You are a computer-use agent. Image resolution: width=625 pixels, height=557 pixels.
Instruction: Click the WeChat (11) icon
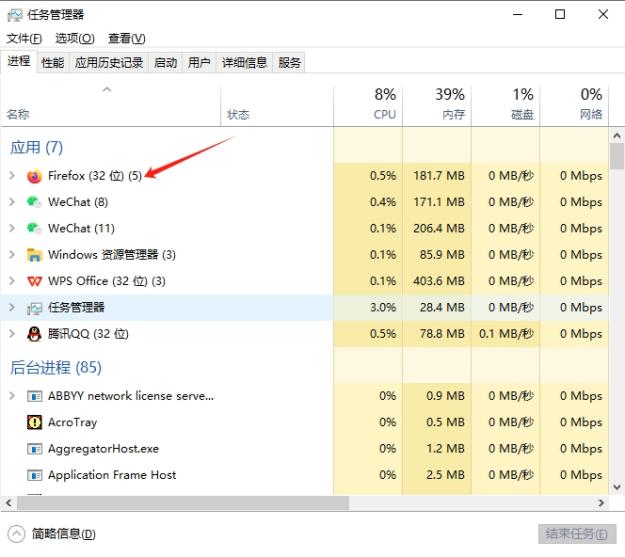coord(34,228)
